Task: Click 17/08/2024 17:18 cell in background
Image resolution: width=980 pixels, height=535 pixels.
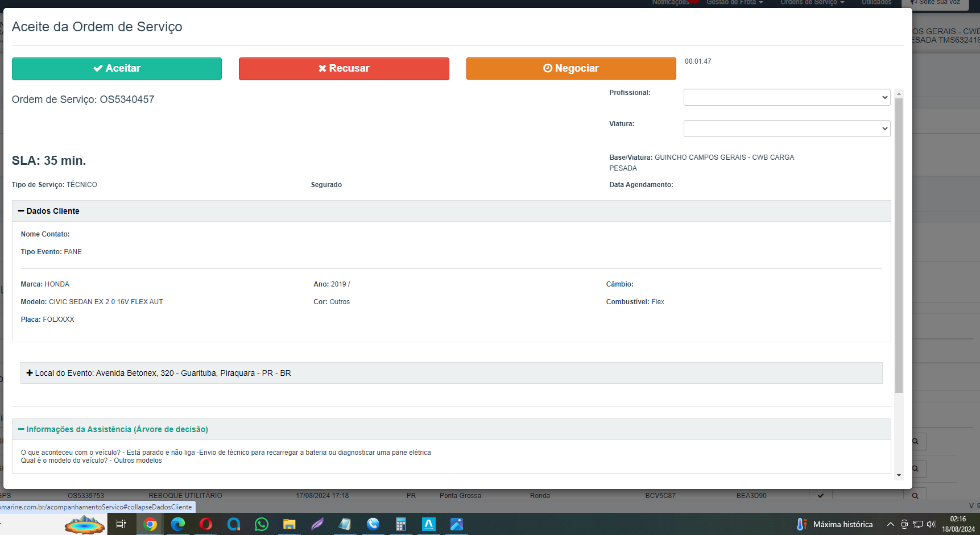Action: pos(322,496)
